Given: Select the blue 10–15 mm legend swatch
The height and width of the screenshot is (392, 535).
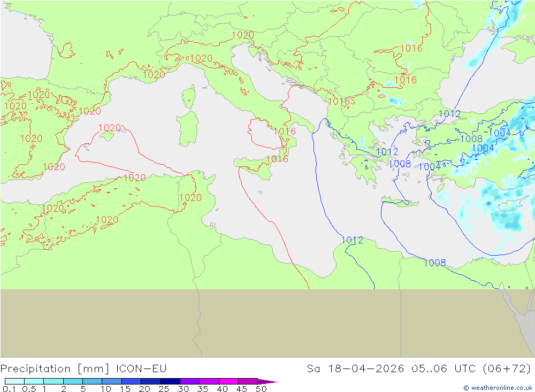Looking at the screenshot, I should click(112, 381).
